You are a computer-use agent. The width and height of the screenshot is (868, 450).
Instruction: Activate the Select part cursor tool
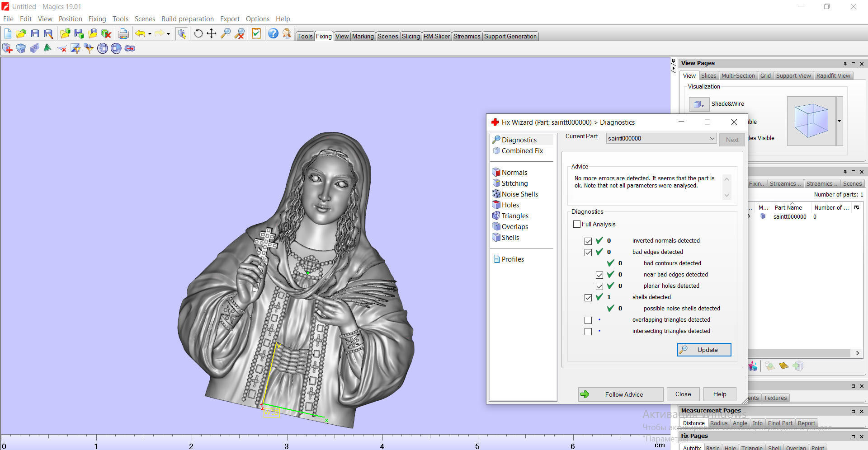(x=182, y=33)
